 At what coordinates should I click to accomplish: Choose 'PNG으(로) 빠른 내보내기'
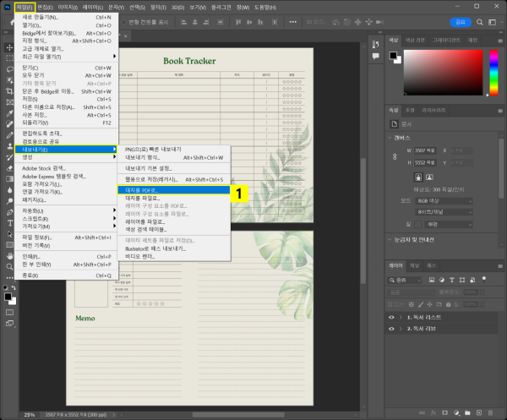coord(173,150)
